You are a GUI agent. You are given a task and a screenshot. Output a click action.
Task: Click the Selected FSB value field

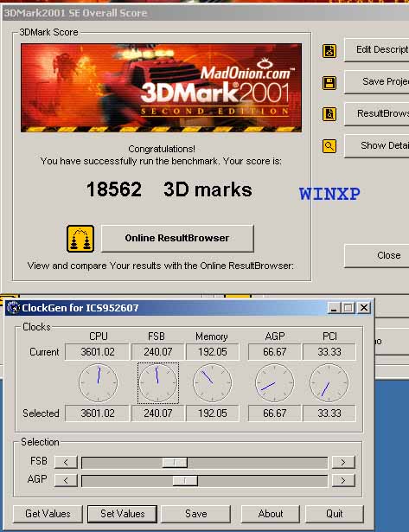pyautogui.click(x=158, y=413)
